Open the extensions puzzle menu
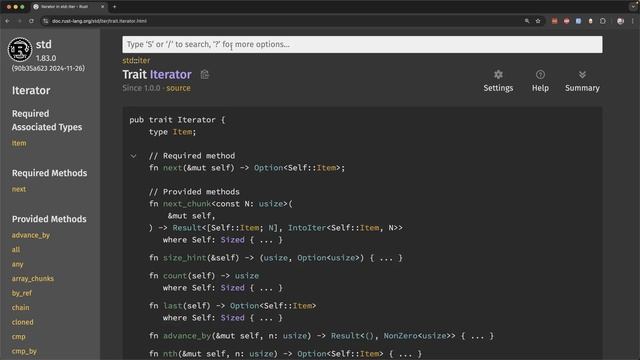The image size is (640, 360). [603, 21]
